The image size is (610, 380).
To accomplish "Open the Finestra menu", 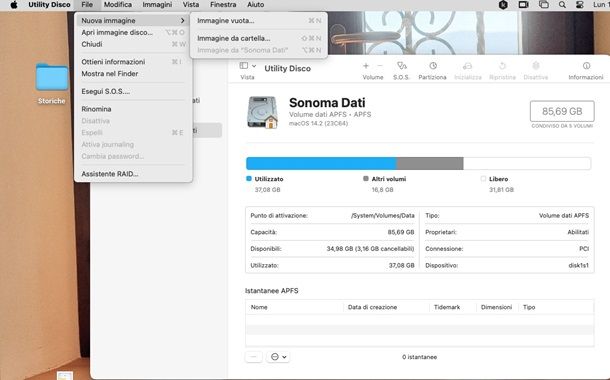I will [223, 5].
